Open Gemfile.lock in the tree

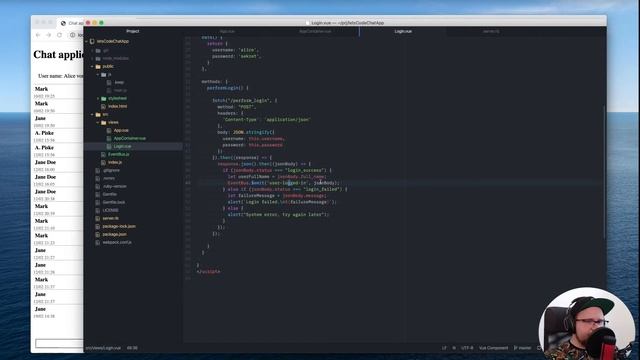click(x=113, y=202)
